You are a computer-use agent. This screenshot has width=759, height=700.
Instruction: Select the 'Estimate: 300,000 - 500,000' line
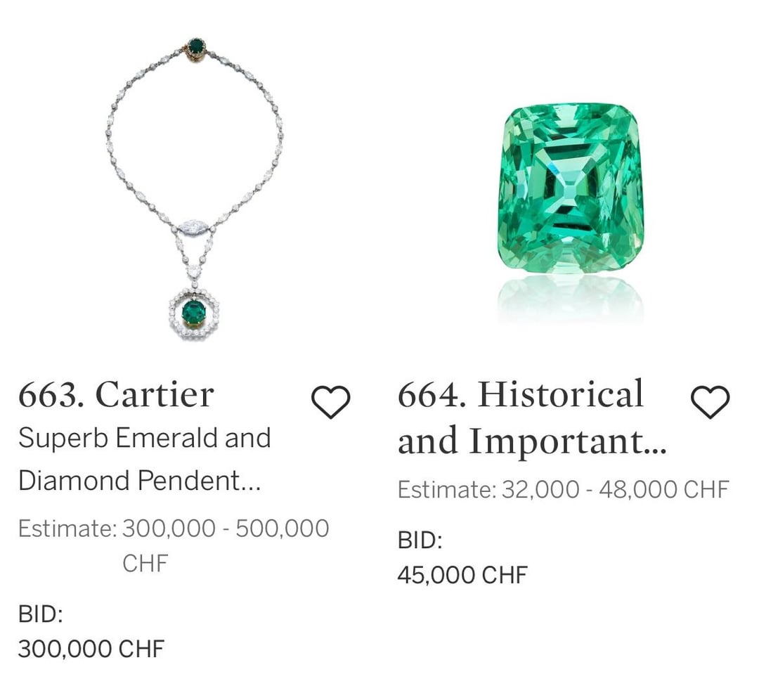click(x=173, y=529)
